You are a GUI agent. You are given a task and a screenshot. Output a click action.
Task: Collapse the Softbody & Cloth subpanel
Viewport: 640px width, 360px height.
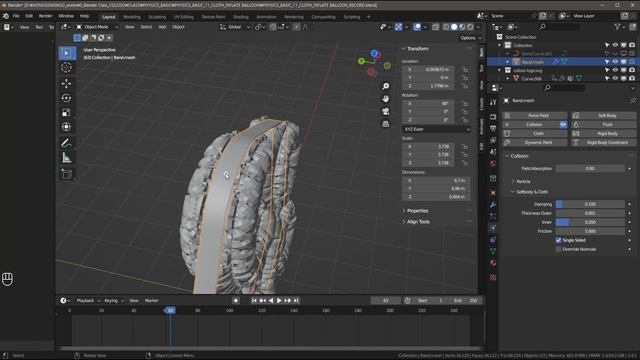pos(532,192)
